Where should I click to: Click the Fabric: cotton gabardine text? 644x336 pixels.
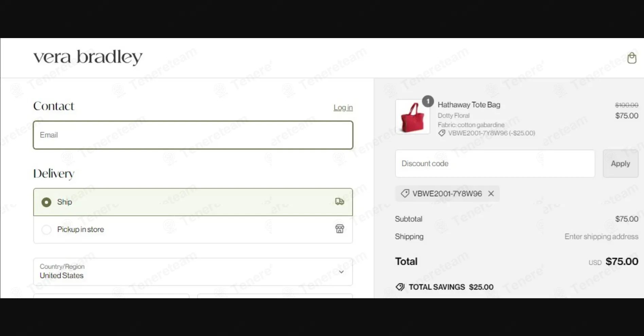pyautogui.click(x=471, y=125)
